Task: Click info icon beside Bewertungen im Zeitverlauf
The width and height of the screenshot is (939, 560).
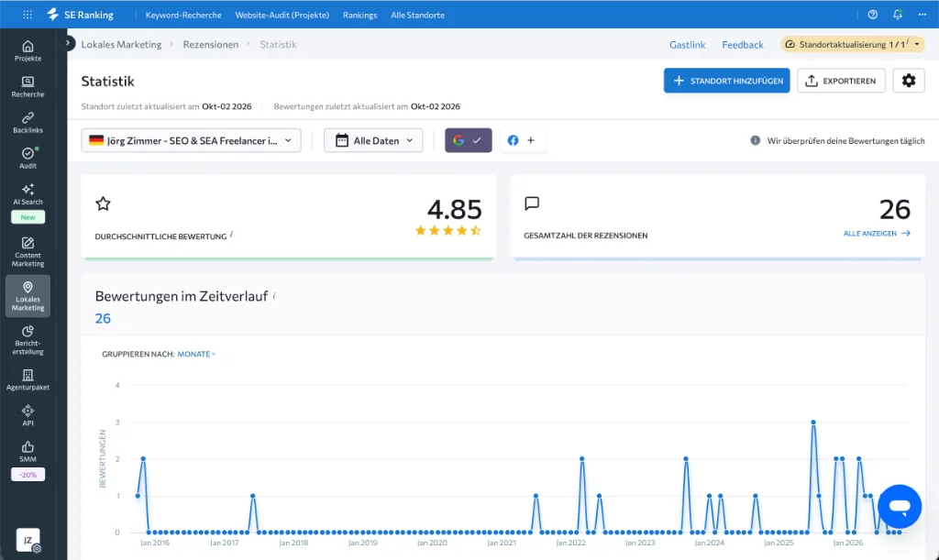Action: (274, 295)
